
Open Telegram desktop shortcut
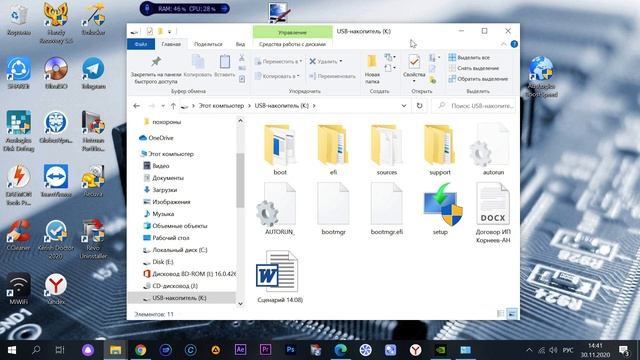(x=93, y=73)
